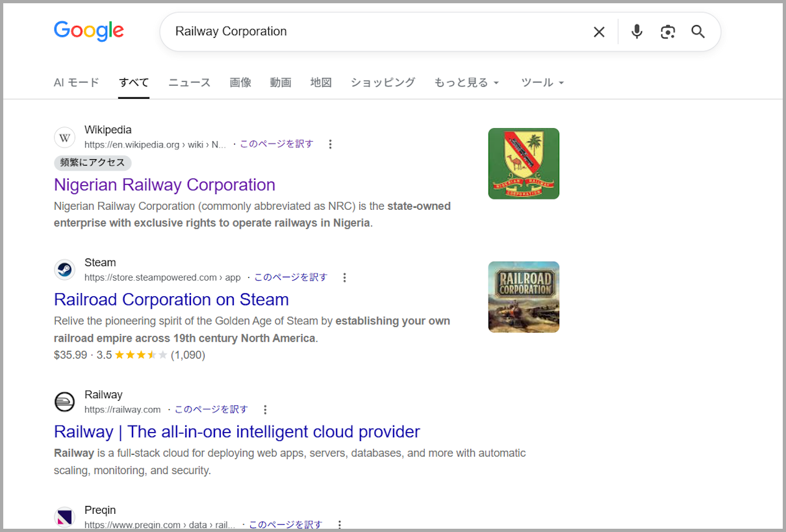The image size is (786, 532).
Task: Open Google Lens image search
Action: coord(668,32)
